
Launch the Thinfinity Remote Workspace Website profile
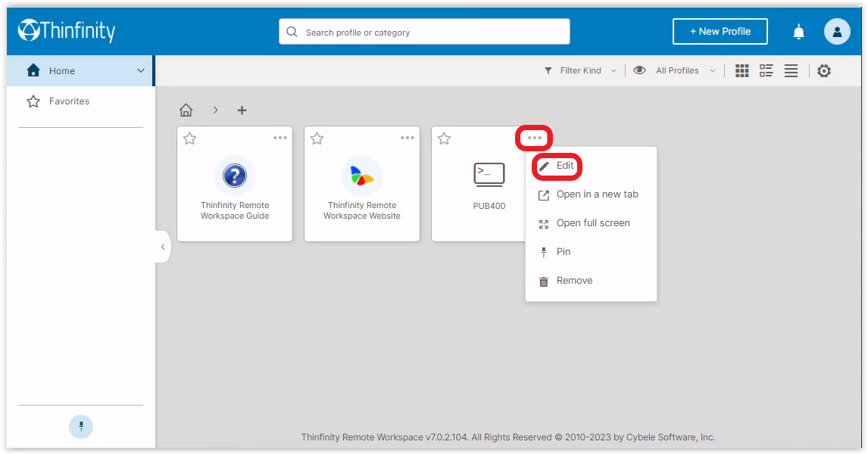[362, 184]
